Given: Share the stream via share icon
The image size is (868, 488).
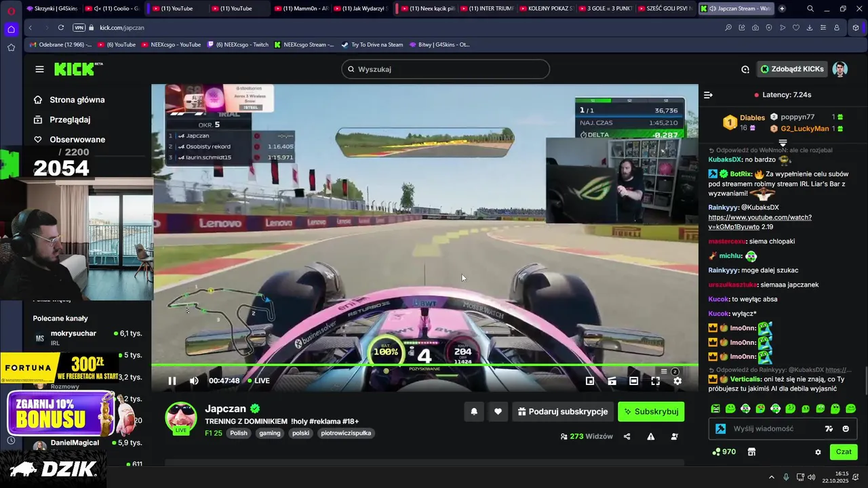Looking at the screenshot, I should point(627,436).
